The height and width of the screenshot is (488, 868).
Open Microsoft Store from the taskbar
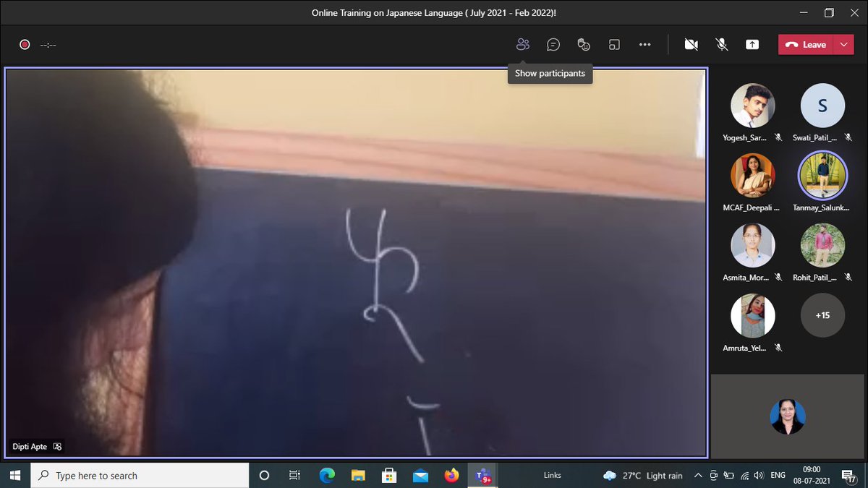click(389, 475)
